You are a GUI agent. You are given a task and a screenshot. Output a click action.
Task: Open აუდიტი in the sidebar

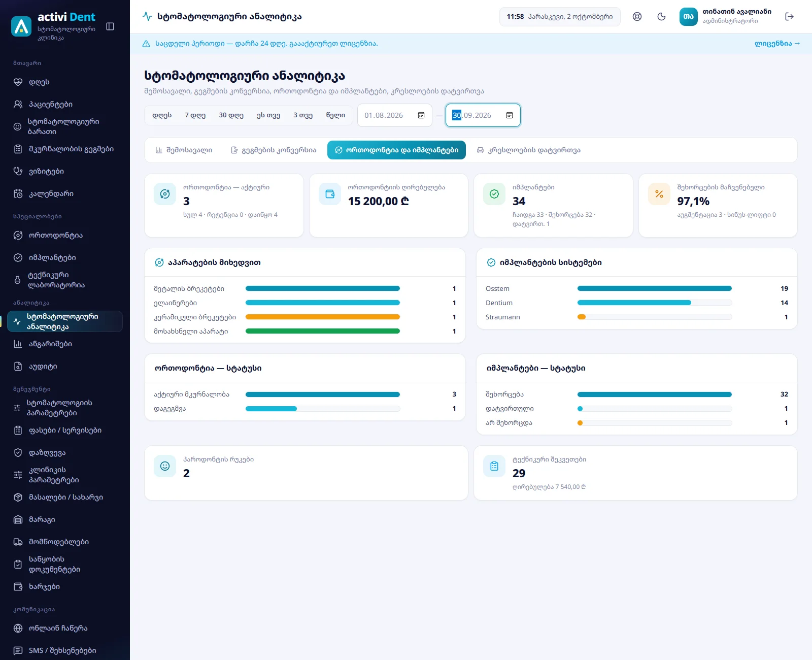click(x=65, y=366)
